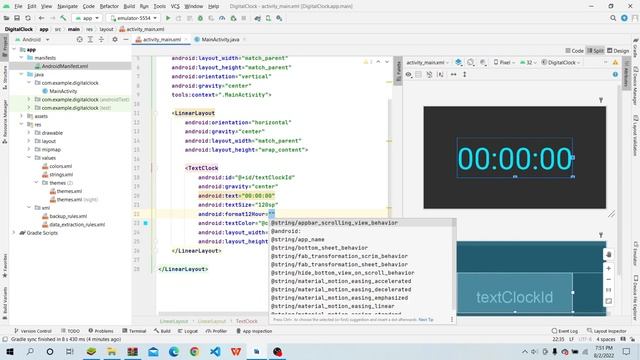This screenshot has width=640, height=360.
Task: Open API level 32 dropdown
Action: pos(528,62)
